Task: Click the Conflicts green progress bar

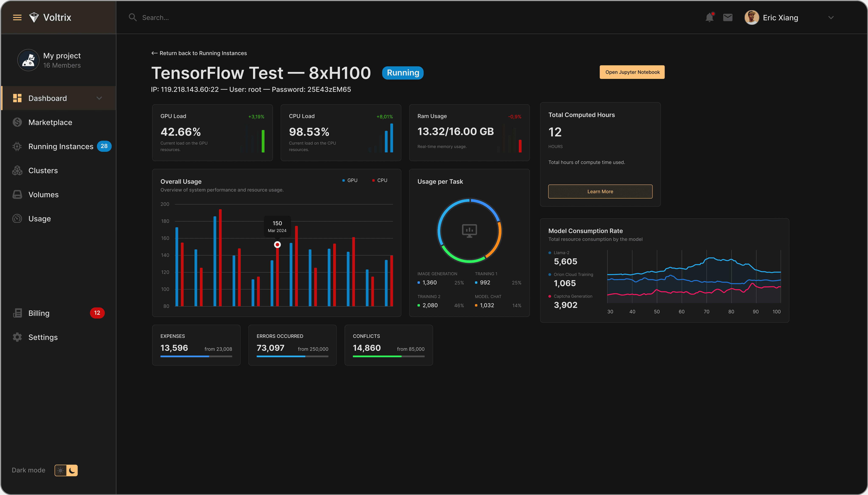Action: [x=388, y=356]
